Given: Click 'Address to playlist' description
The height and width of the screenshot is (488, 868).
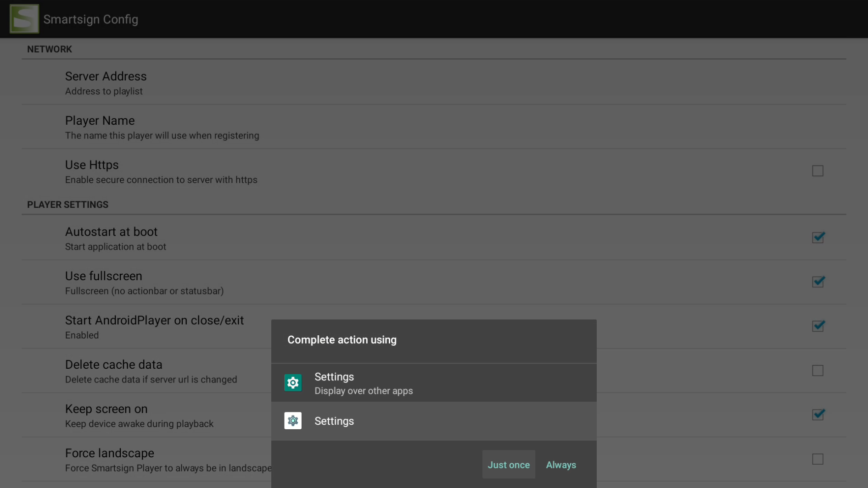Looking at the screenshot, I should pyautogui.click(x=104, y=91).
